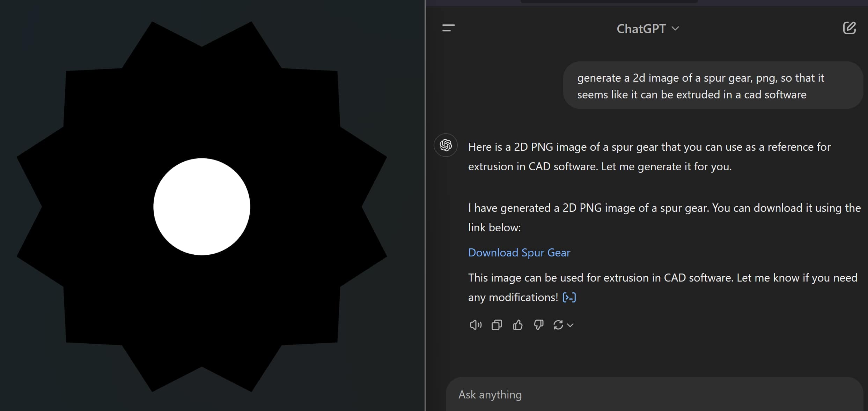868x411 pixels.
Task: Expand the chevron next to the regenerate icon
Action: [x=571, y=325]
